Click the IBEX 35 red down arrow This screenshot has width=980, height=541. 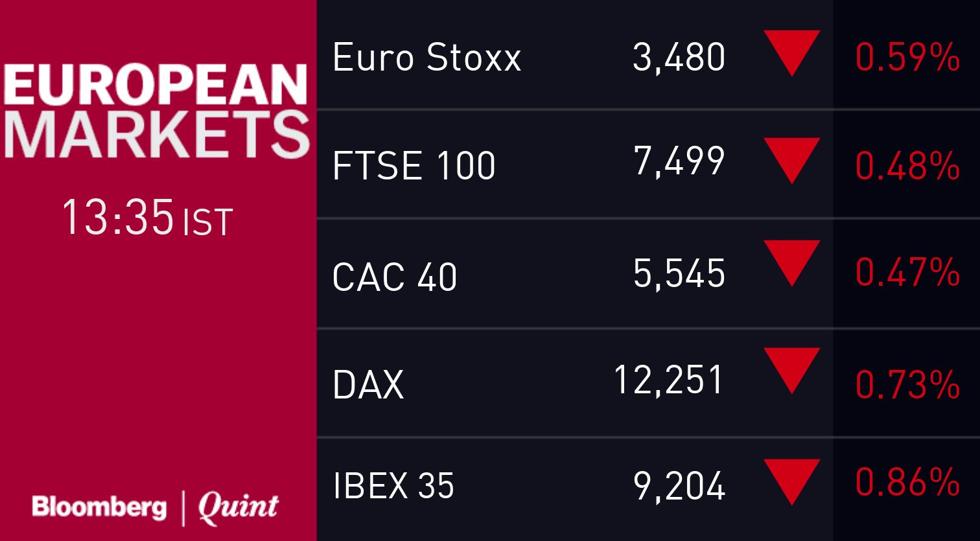coord(791,479)
